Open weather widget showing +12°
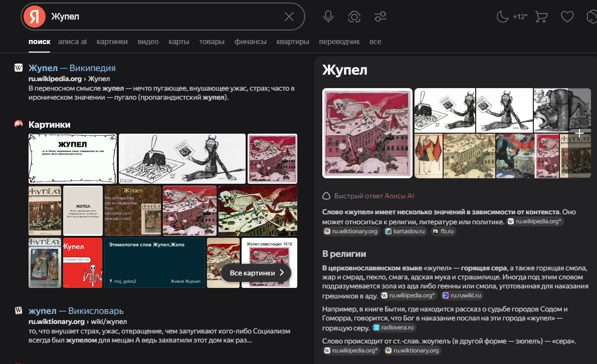This screenshot has height=364, width=597. point(512,17)
